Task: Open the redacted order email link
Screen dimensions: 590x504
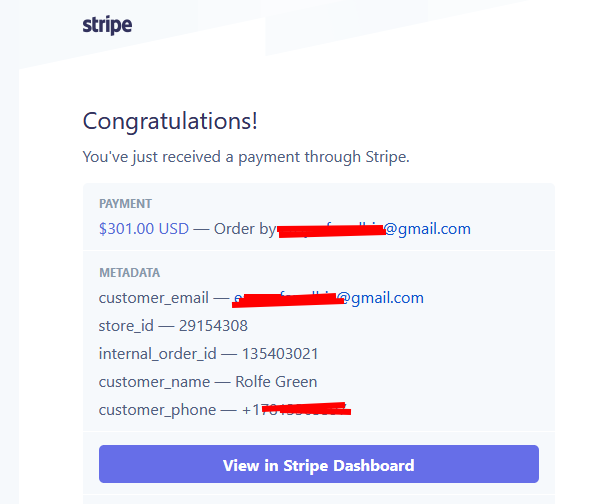Action: click(374, 229)
